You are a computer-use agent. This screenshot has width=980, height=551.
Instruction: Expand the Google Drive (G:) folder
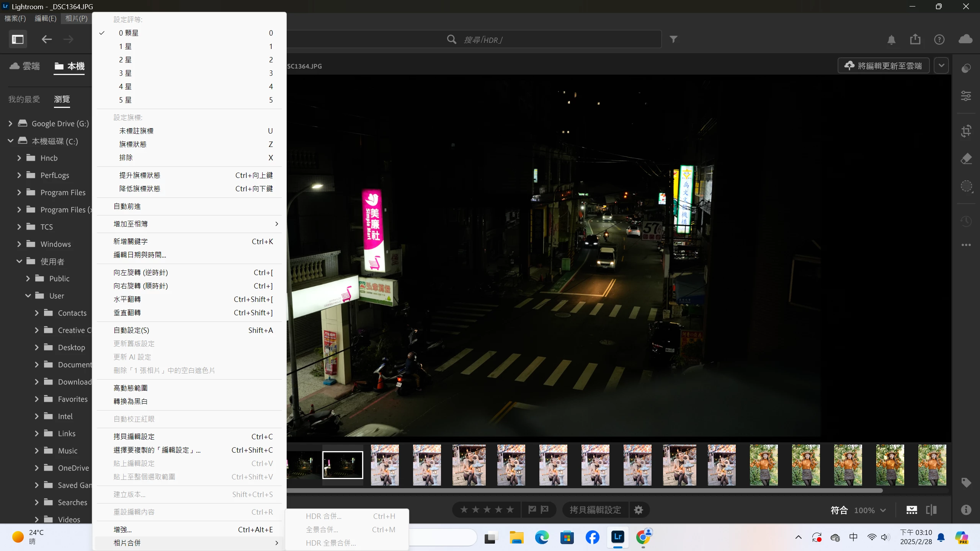coord(10,124)
